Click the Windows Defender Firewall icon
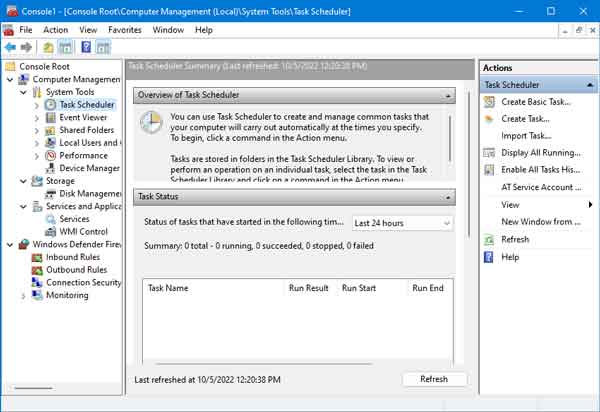Screen dimensions: 600x412 [x=24, y=244]
